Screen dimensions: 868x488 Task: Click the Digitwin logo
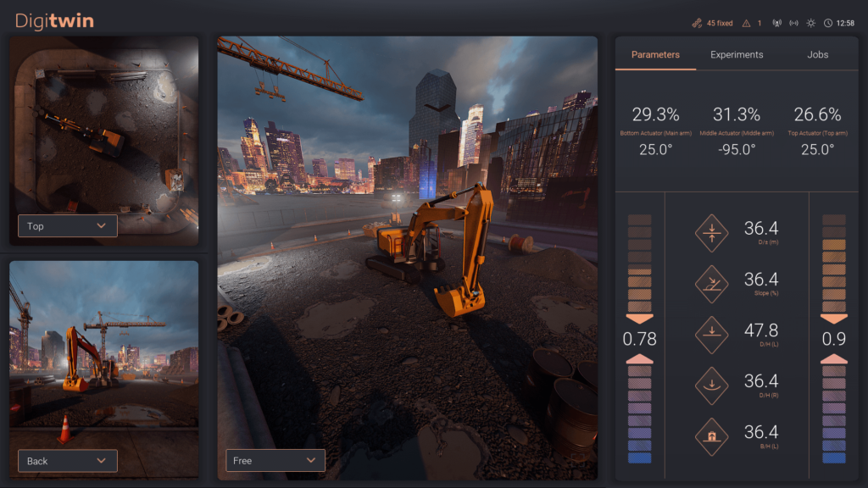[54, 20]
